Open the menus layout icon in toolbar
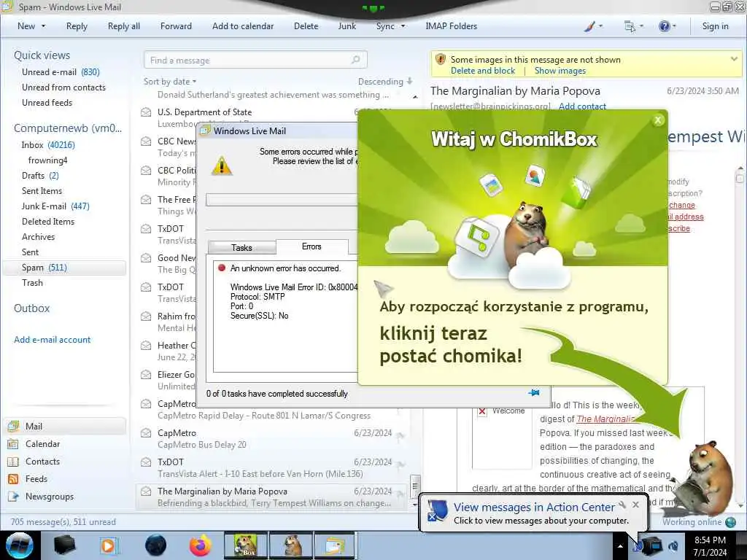747x560 pixels. pyautogui.click(x=630, y=26)
